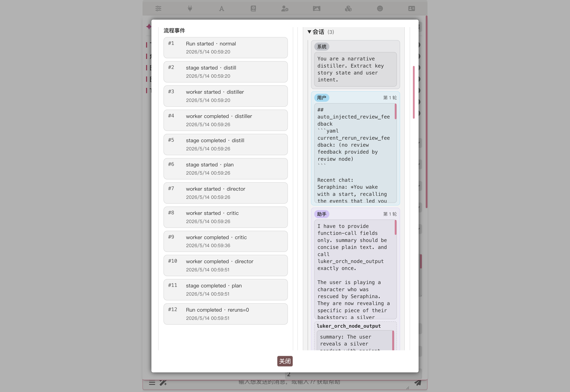This screenshot has width=570, height=392.
Task: Select event #12 Run completed reruns=0
Action: point(226,314)
